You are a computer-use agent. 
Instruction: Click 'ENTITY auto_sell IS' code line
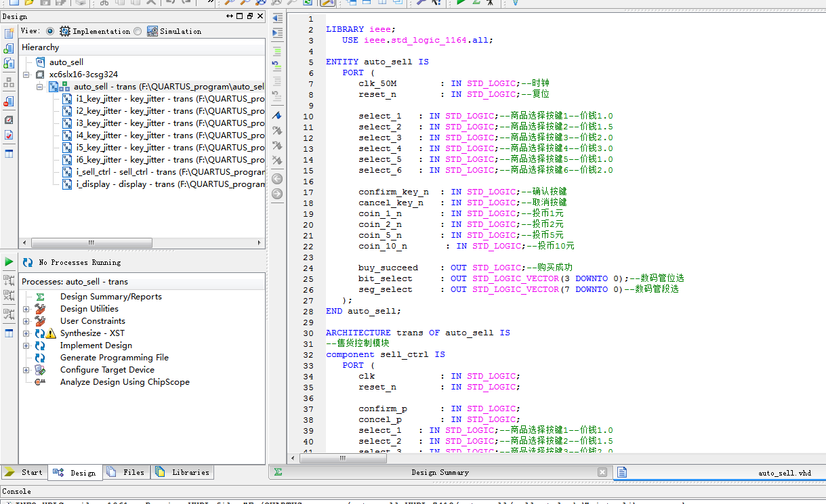point(377,62)
